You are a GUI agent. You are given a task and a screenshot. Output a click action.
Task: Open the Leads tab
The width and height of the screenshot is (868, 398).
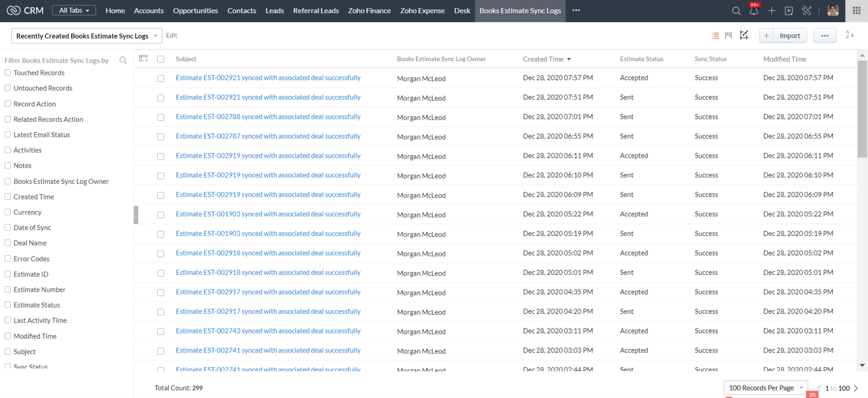[x=275, y=10]
